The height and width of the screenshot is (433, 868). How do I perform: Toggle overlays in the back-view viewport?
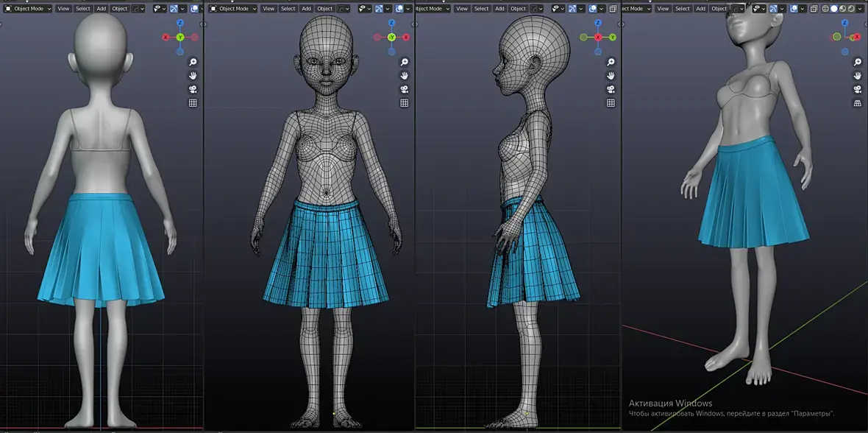click(x=194, y=8)
